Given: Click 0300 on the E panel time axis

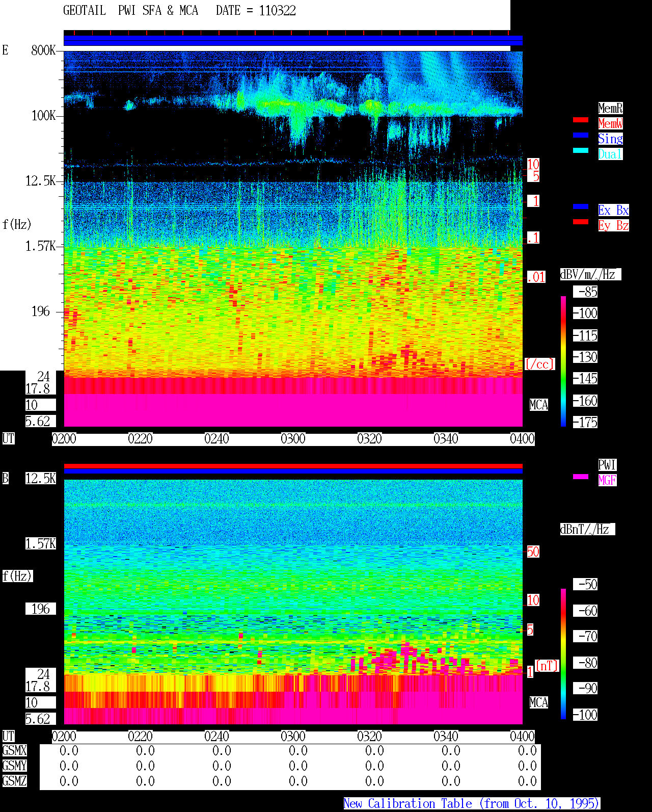Looking at the screenshot, I should click(x=293, y=438).
